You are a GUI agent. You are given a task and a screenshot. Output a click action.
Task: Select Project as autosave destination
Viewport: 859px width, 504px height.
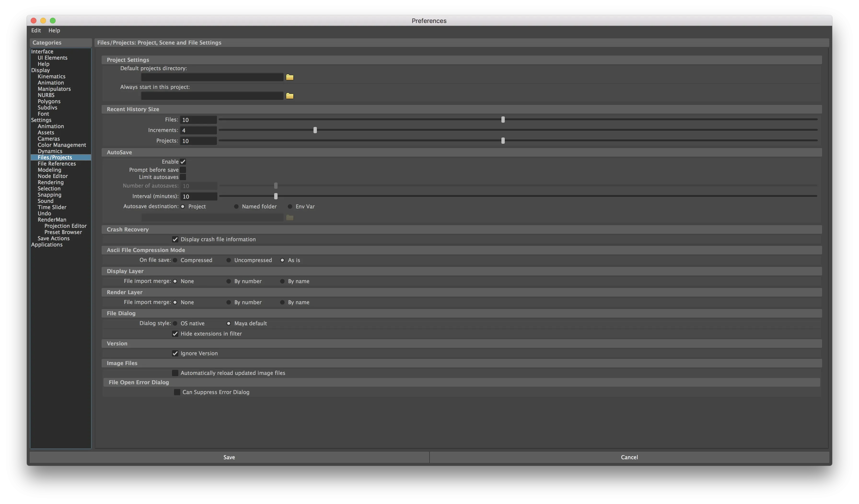[x=183, y=206]
